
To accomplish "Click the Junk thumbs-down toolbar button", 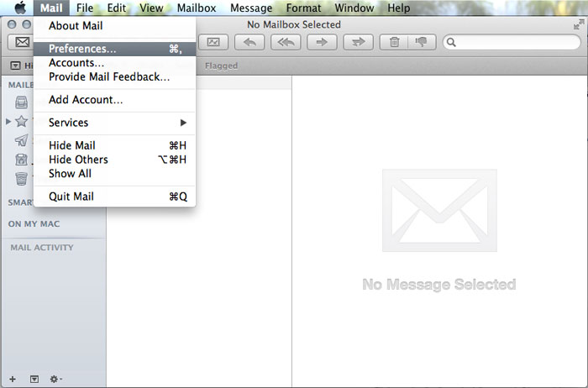I will coord(422,42).
